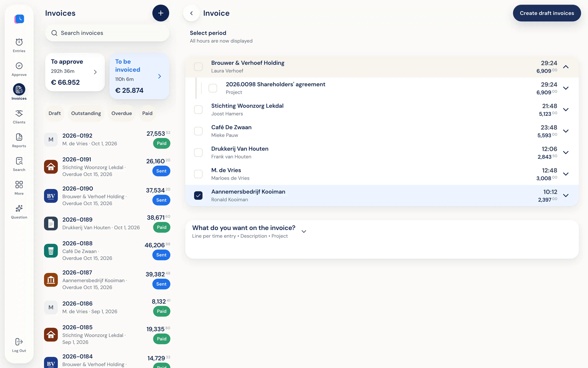588x368 pixels.
Task: Open the Approve section in sidebar
Action: (19, 69)
